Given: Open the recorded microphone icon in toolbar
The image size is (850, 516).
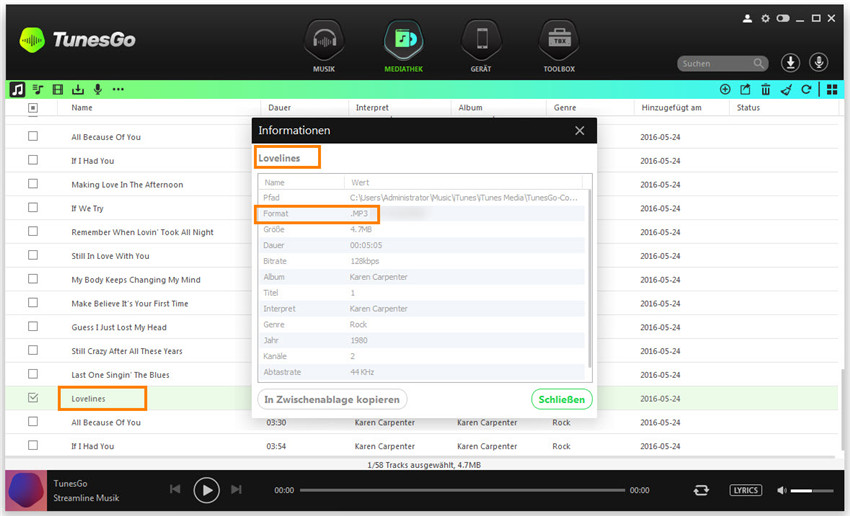Looking at the screenshot, I should (98, 89).
